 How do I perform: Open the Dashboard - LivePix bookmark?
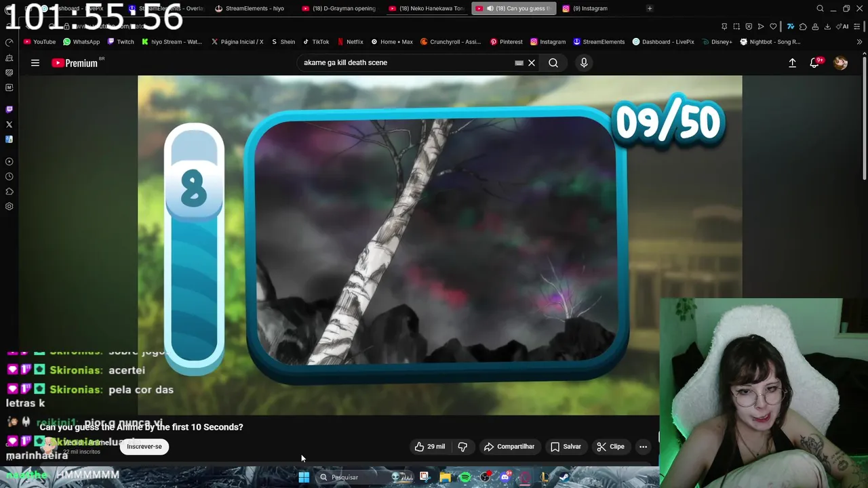tap(663, 42)
